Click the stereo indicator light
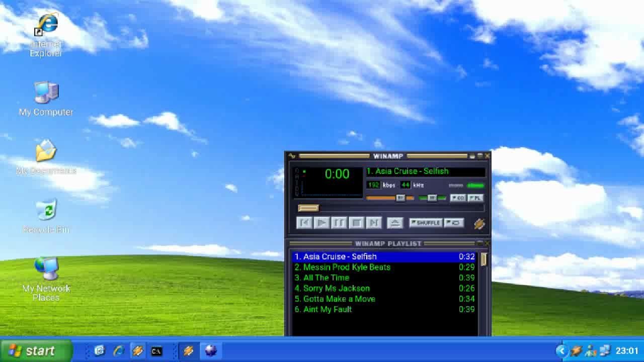The width and height of the screenshot is (644, 362). tap(475, 186)
